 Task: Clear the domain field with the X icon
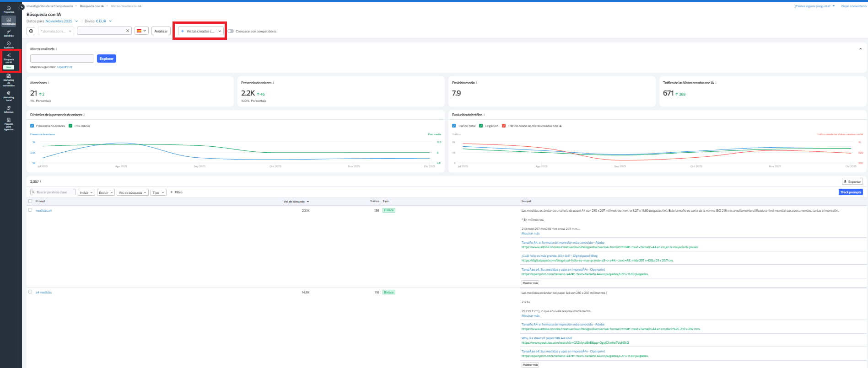[x=128, y=31]
